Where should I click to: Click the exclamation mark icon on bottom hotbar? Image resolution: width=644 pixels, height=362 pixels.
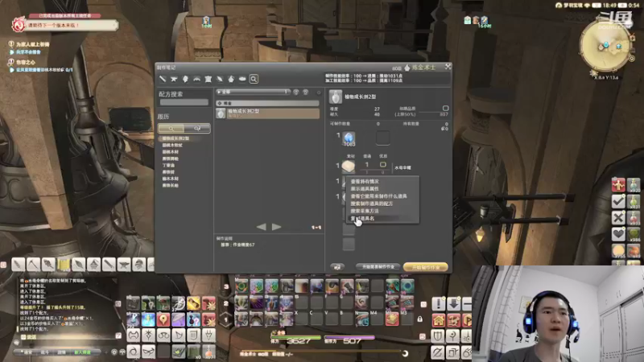439,304
